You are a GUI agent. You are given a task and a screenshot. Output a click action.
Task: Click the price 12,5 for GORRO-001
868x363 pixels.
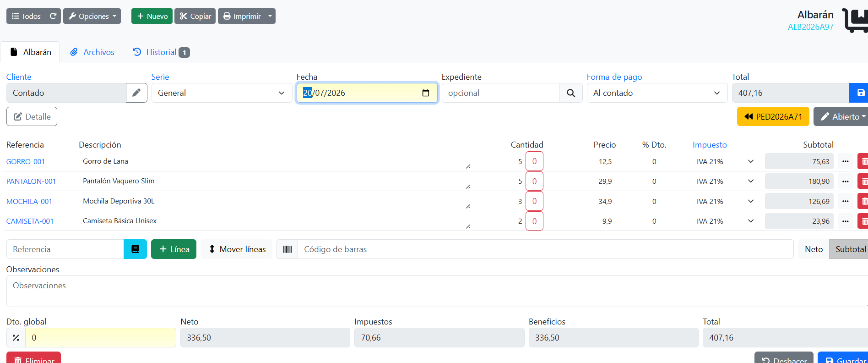[605, 161]
